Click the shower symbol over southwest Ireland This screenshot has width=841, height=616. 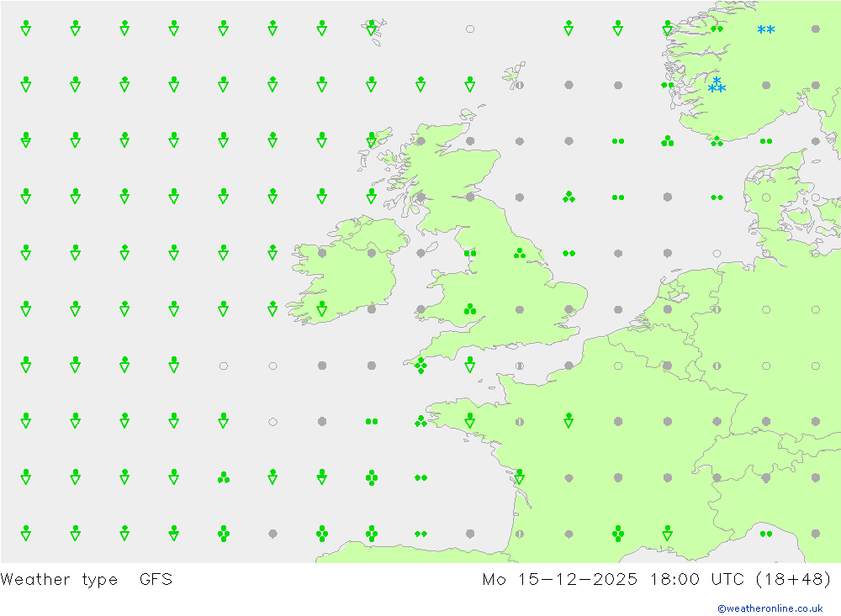coord(322,308)
